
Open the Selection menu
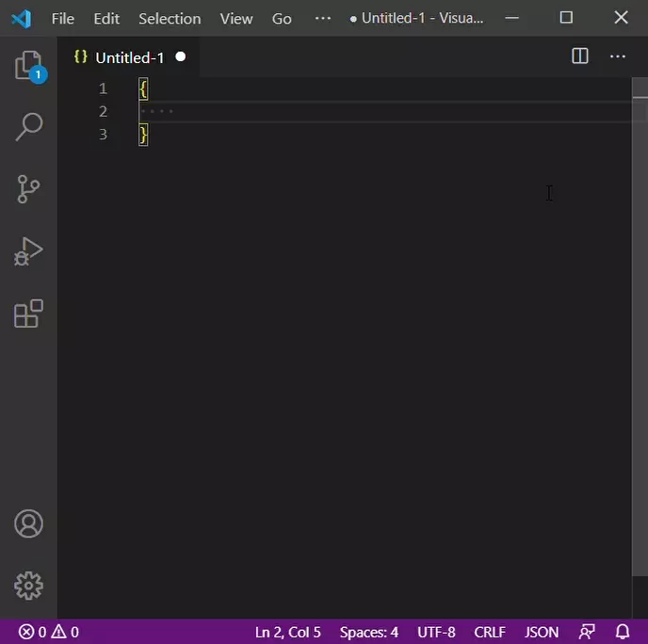170,19
